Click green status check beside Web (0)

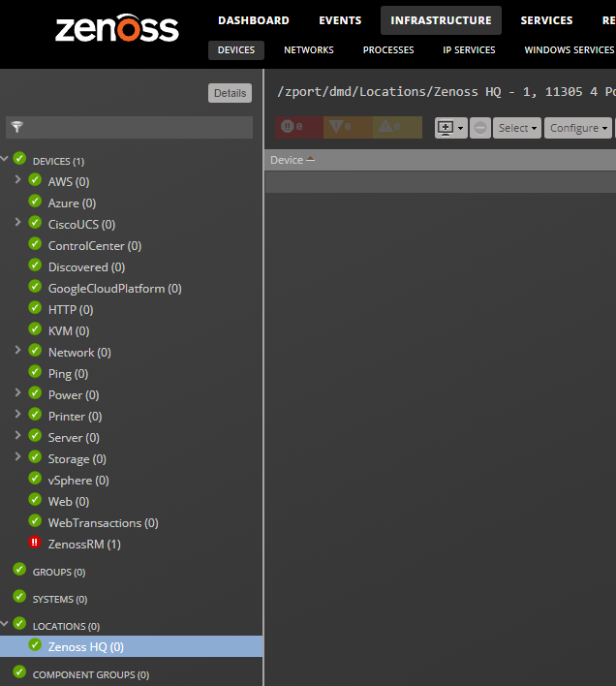35,500
